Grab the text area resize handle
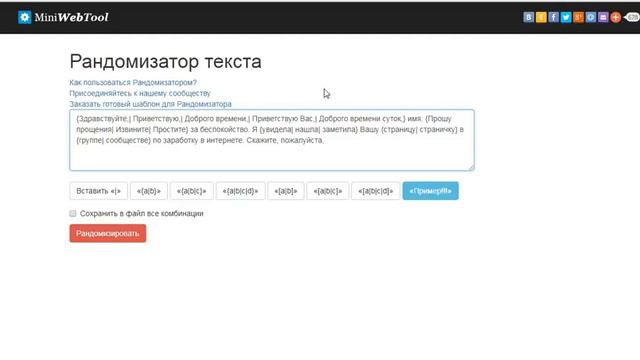The image size is (640, 360). pyautogui.click(x=471, y=167)
